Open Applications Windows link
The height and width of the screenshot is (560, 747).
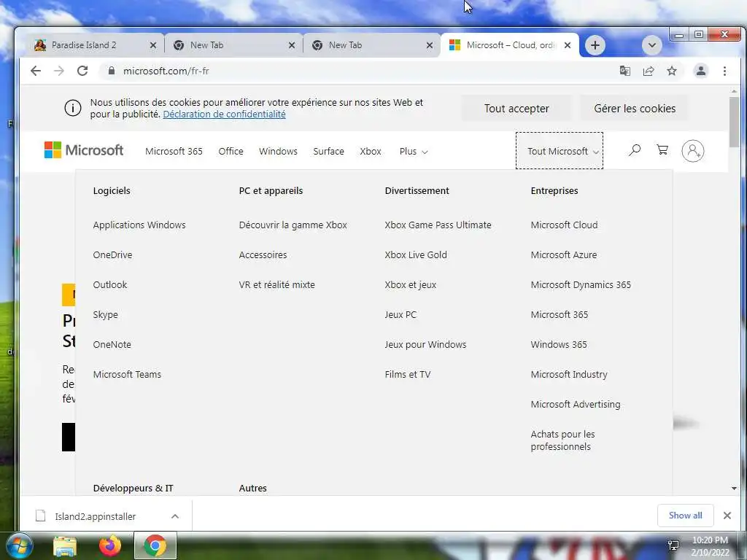tap(139, 225)
